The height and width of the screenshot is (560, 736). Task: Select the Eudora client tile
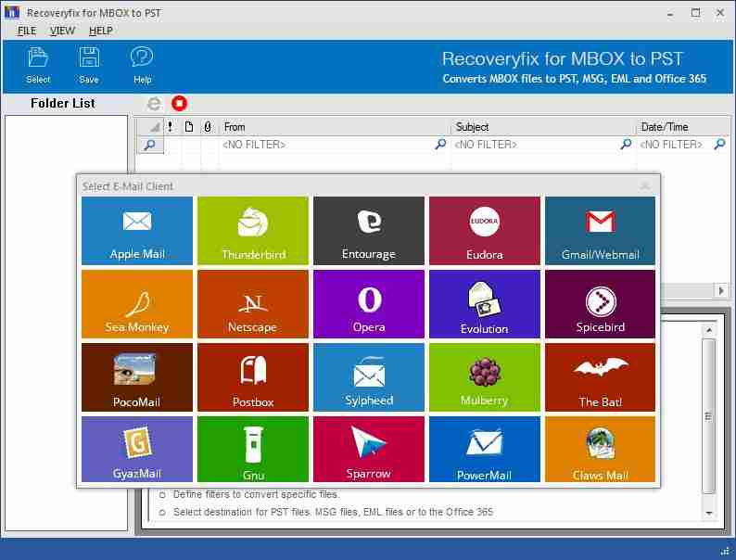(x=485, y=231)
